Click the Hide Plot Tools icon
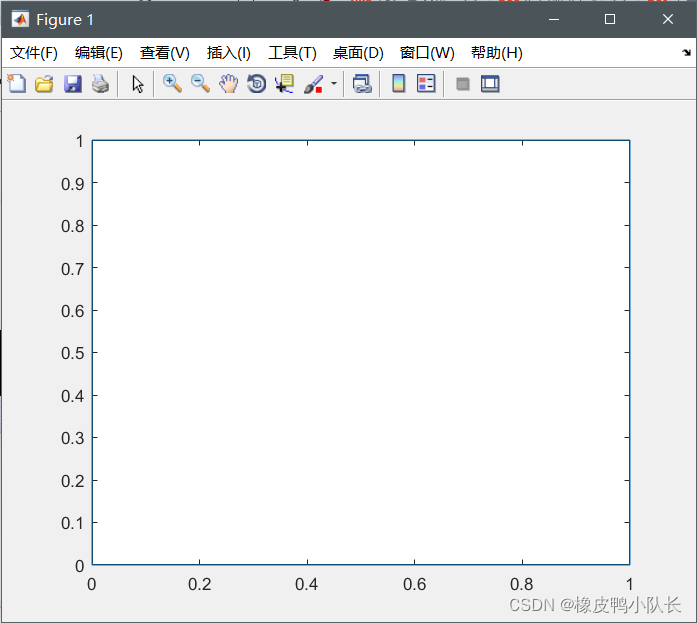This screenshot has width=697, height=623. tap(463, 84)
